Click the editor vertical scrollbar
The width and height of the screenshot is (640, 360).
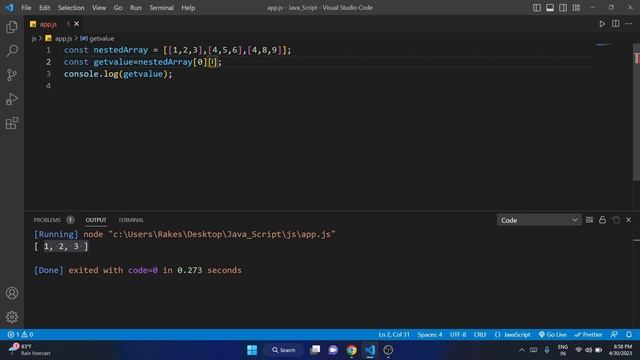(x=636, y=112)
